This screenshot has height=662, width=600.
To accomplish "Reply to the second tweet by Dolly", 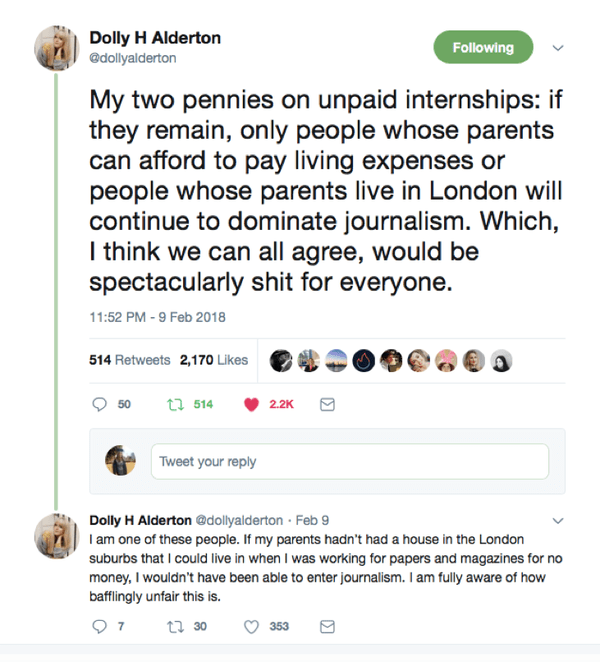I will point(99,626).
